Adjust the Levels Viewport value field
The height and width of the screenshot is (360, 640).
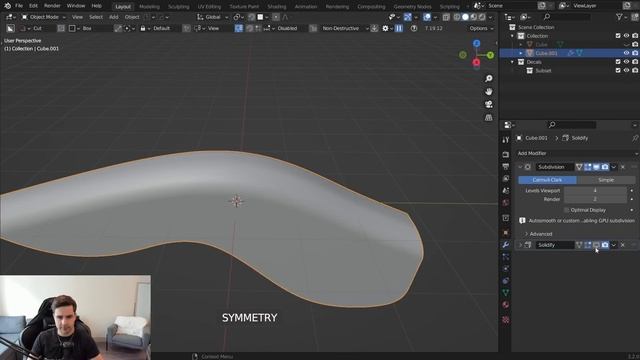(x=595, y=191)
